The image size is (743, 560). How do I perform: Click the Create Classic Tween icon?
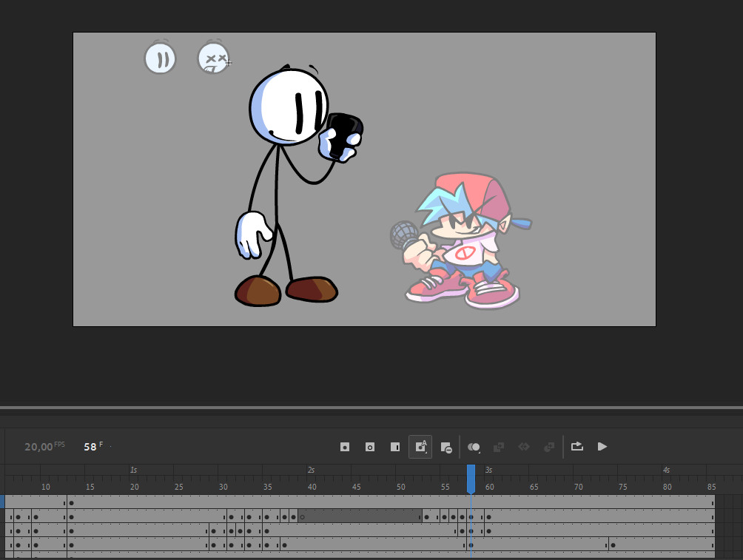click(499, 447)
